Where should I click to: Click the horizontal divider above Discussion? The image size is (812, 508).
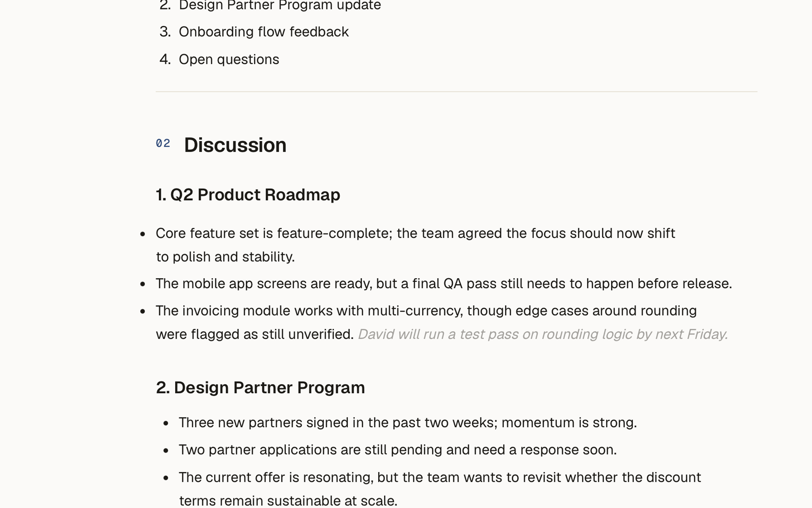coord(456,91)
